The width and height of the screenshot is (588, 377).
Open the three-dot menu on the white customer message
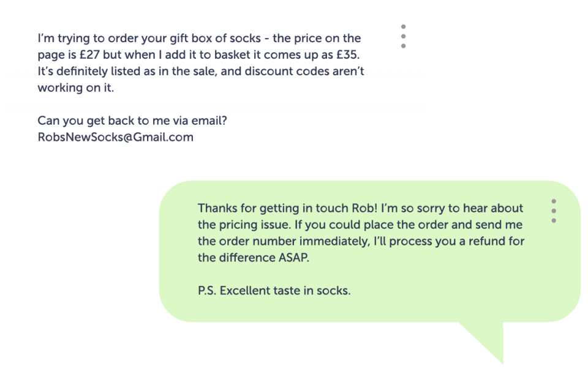click(x=403, y=36)
